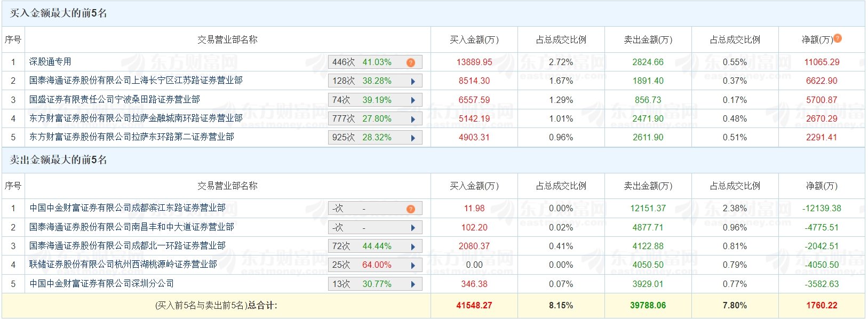Click arrow icon for 杭州西湖桃源岭 row
The width and height of the screenshot is (868, 319).
pos(413,266)
